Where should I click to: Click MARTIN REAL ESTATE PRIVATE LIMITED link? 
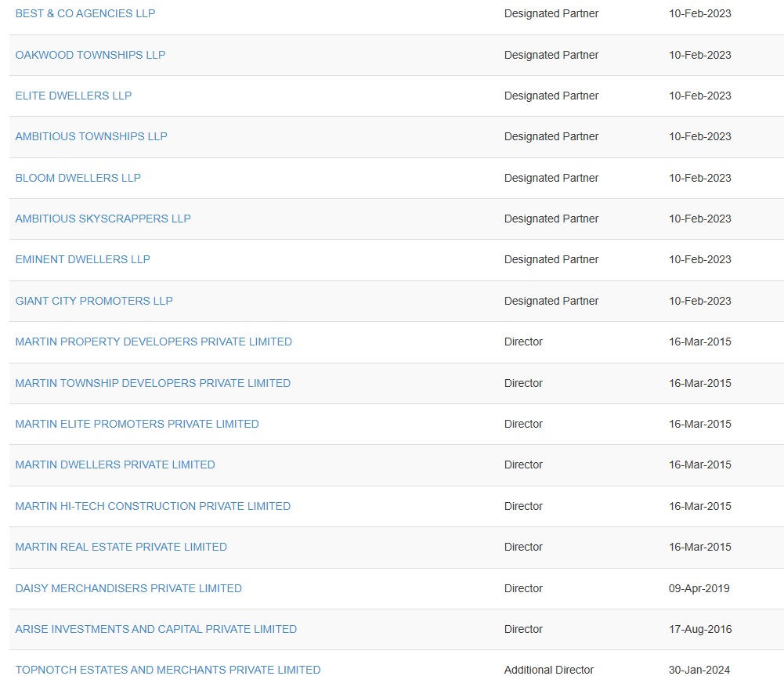coord(121,547)
